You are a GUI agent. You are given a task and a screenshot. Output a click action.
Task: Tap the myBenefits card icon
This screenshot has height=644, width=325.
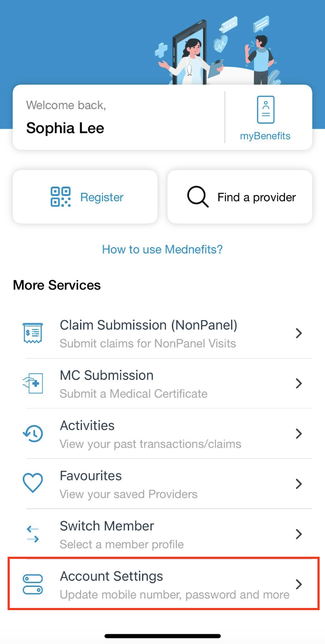pyautogui.click(x=266, y=110)
